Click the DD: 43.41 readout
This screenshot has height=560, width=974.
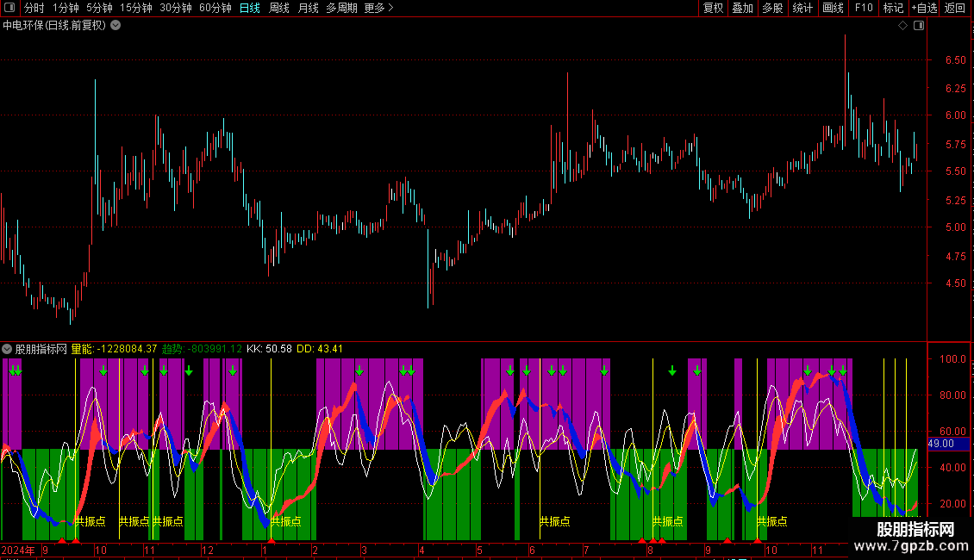point(320,349)
